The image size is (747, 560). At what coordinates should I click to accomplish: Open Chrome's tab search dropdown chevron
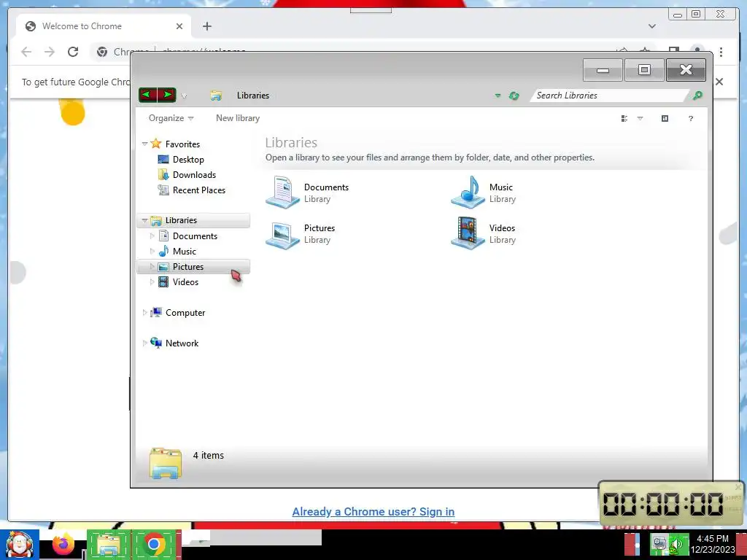point(651,26)
